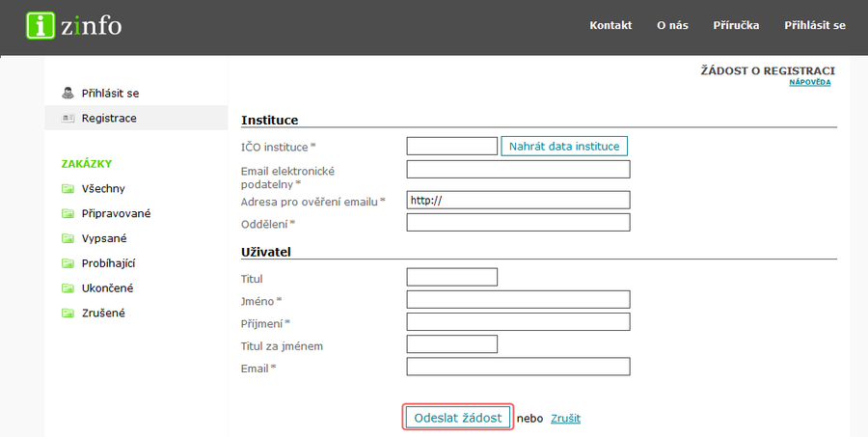The image size is (868, 437).
Task: Click the folder icon next to Vypsané
Action: coord(68,238)
